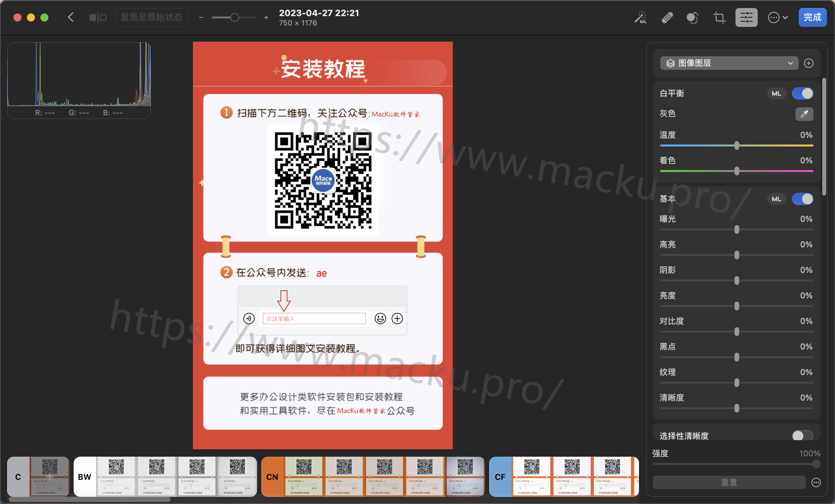Click the 曝光 0% value

(x=806, y=219)
